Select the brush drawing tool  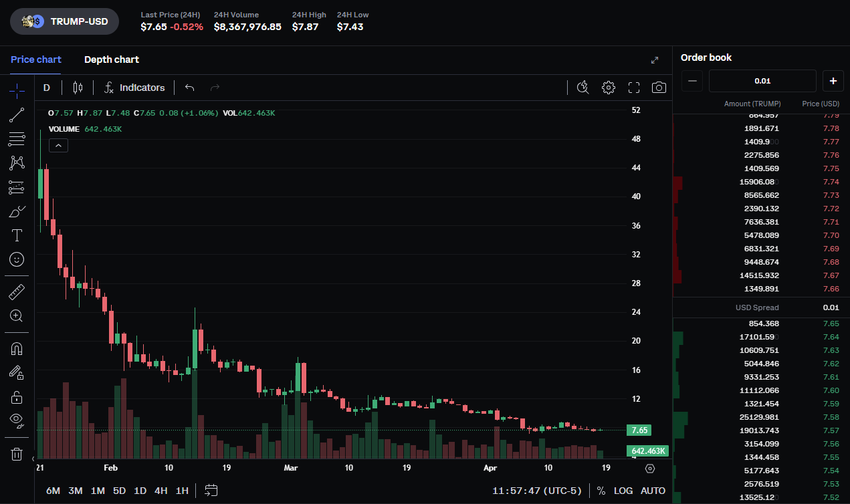point(17,212)
